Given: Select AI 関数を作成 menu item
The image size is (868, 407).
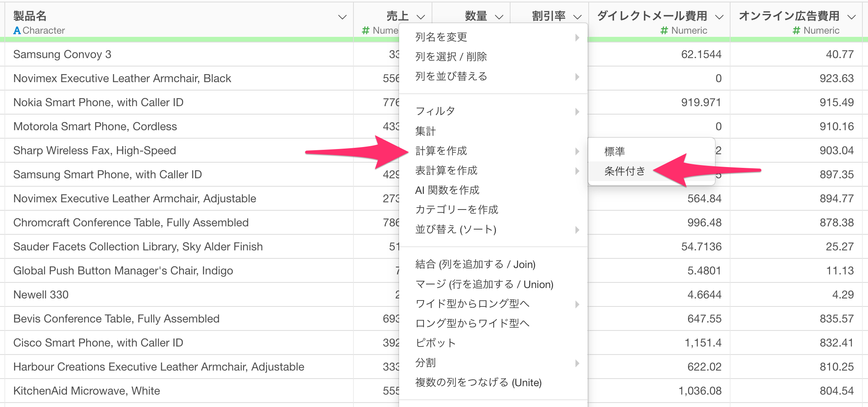Looking at the screenshot, I should coord(447,190).
